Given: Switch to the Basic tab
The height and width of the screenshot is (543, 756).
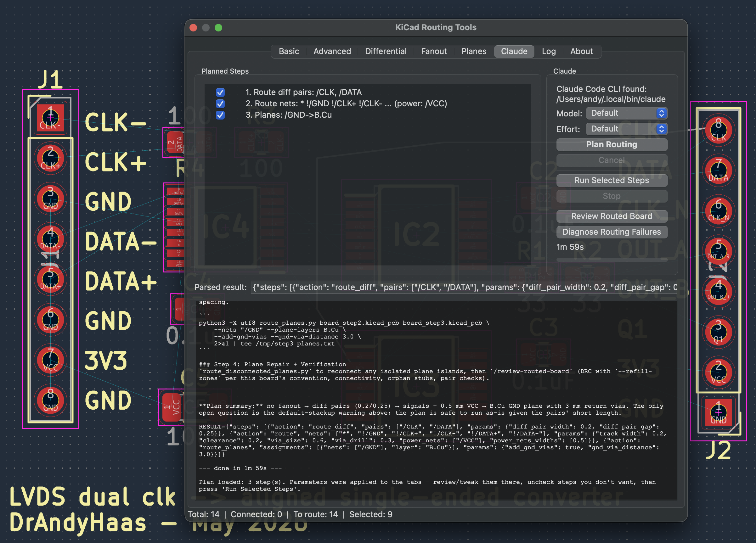Looking at the screenshot, I should coord(289,51).
